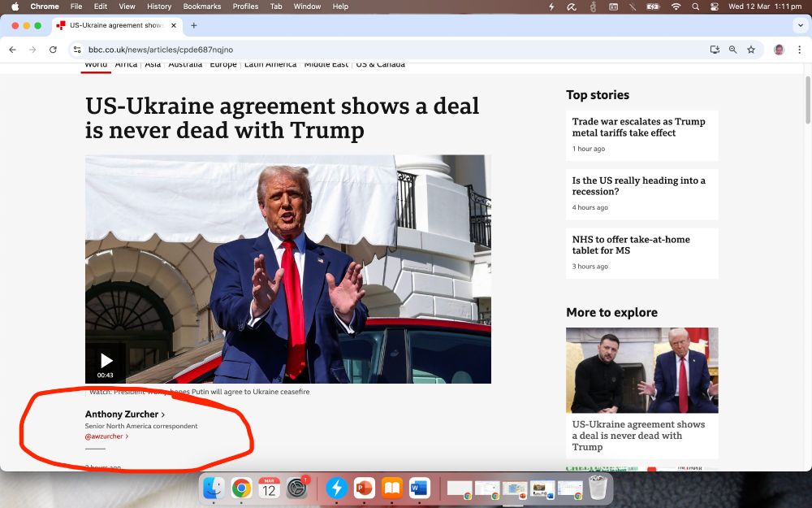812x508 pixels.
Task: Click '3 hours ago' timestamp text
Action: click(x=590, y=267)
